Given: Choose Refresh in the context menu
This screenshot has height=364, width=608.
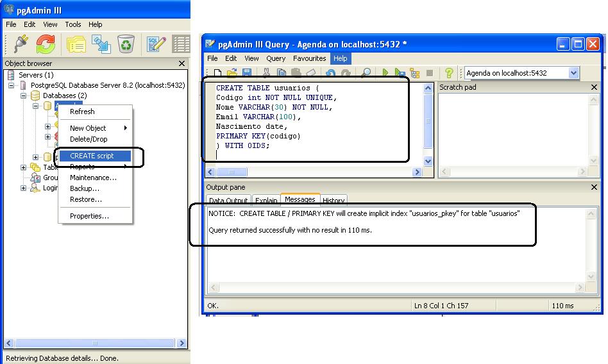Looking at the screenshot, I should click(95, 112).
